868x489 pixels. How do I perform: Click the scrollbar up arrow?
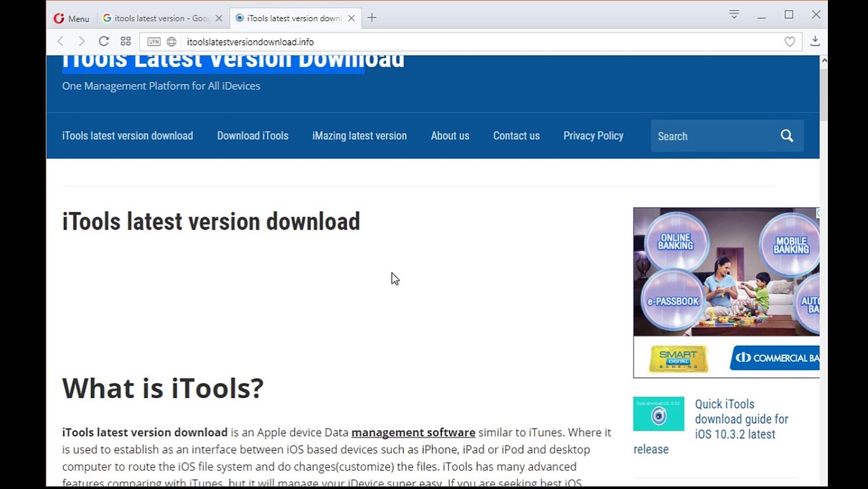(x=824, y=61)
